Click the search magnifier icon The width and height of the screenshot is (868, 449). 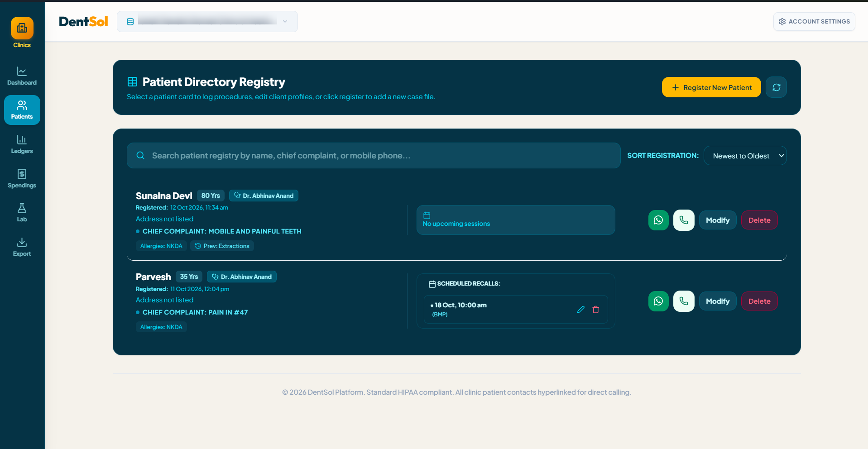coord(140,155)
